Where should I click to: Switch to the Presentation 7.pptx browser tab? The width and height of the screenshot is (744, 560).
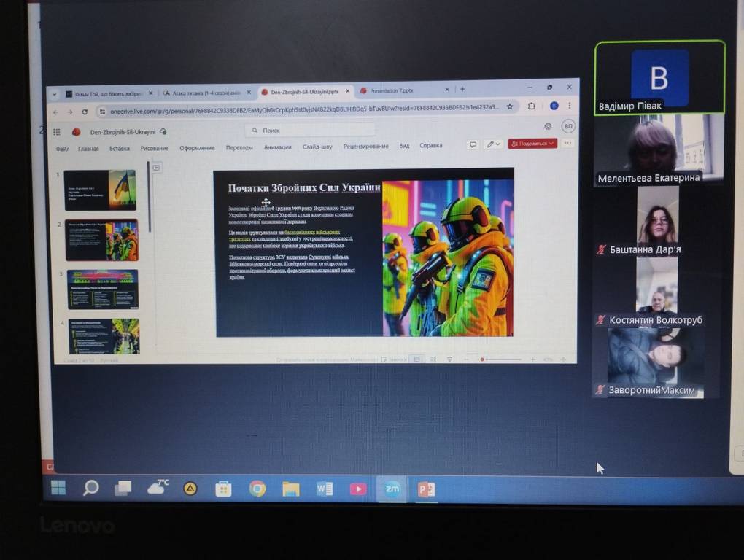392,91
